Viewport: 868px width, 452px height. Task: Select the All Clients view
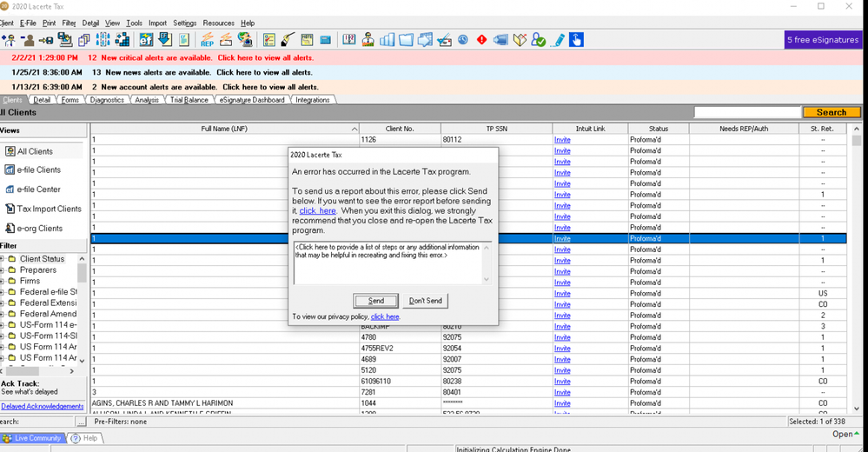35,151
